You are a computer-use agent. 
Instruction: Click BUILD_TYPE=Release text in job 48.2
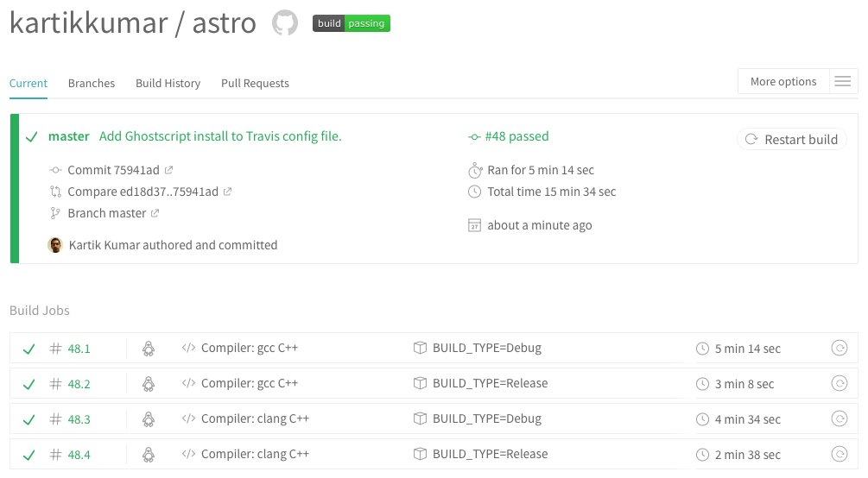click(490, 383)
